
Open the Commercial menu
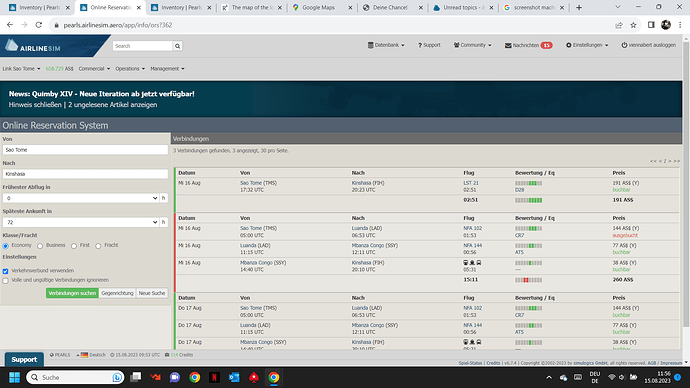(x=94, y=69)
